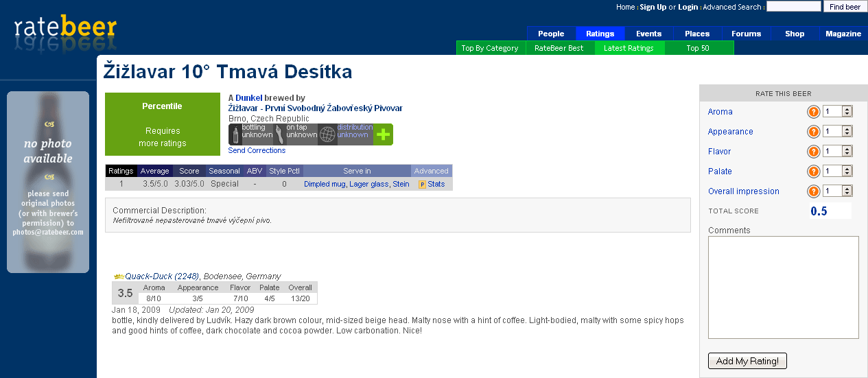Click the premium P icon beside Stats

coord(422,185)
